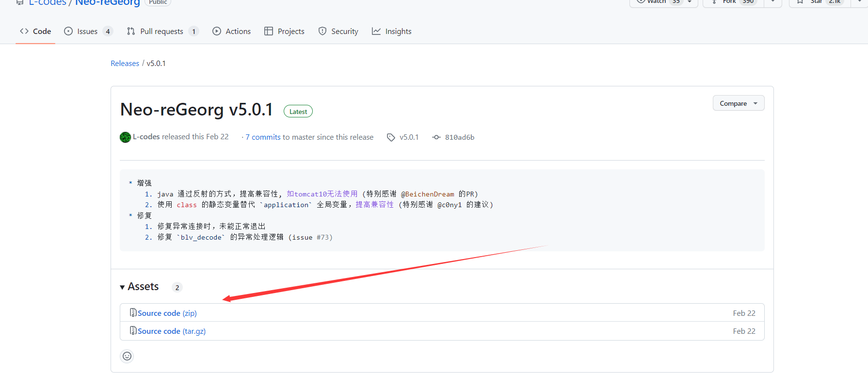Click the Pull requests branch icon
Viewport: 868px width, 392px height.
click(131, 31)
